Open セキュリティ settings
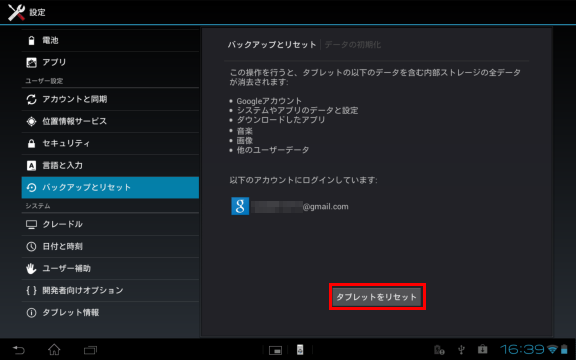 coord(110,143)
